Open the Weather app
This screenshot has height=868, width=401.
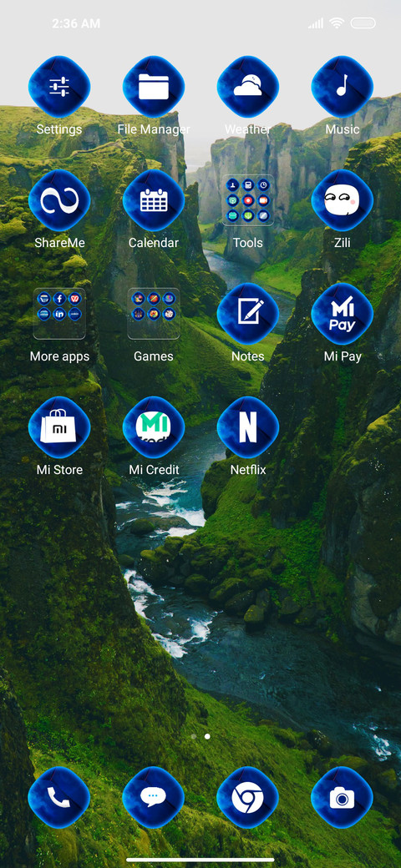(x=247, y=87)
